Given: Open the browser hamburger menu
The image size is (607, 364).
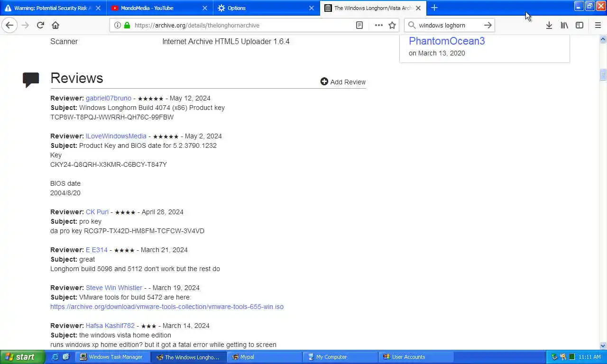Looking at the screenshot, I should pyautogui.click(x=598, y=25).
